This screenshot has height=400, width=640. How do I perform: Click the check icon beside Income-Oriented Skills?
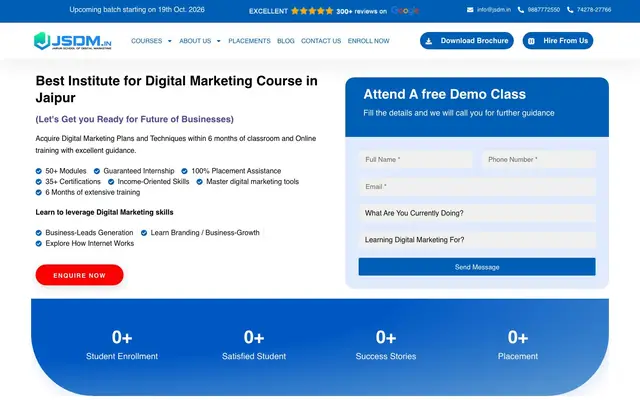[x=111, y=182]
